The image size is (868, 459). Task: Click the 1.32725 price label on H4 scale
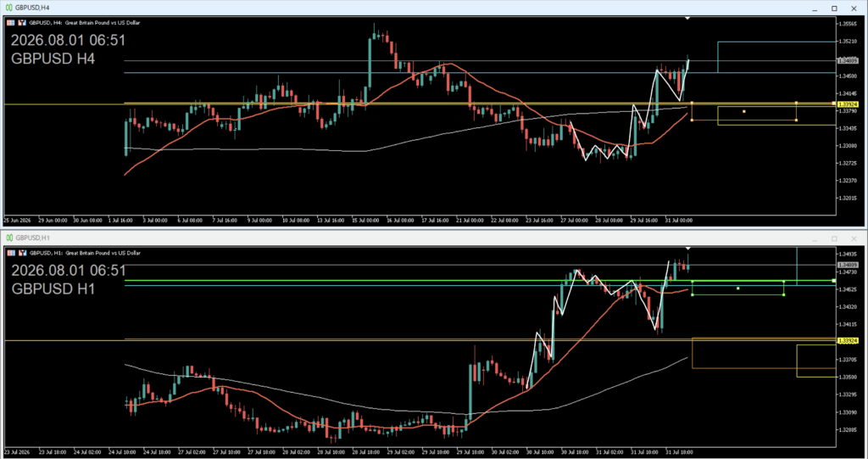pyautogui.click(x=848, y=164)
